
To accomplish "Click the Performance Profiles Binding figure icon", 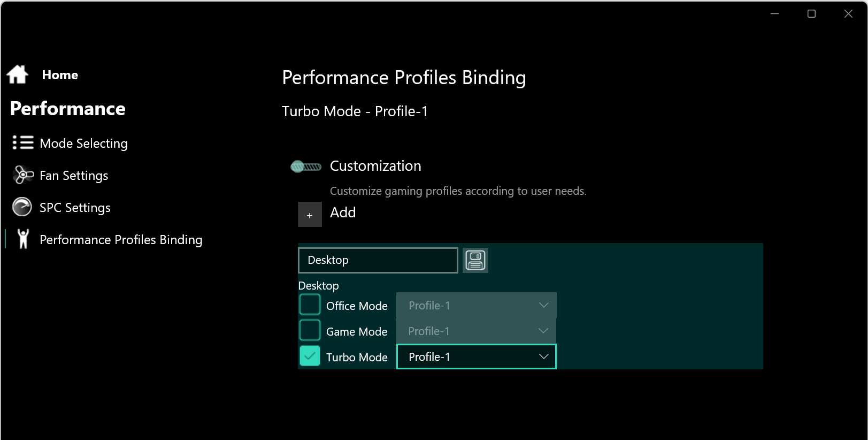I will (23, 239).
